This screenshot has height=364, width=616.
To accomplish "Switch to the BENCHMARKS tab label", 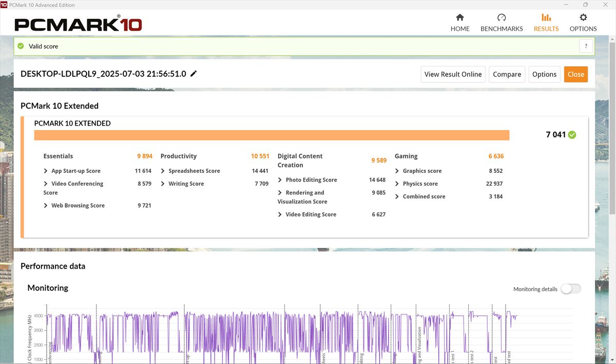I will (x=502, y=29).
